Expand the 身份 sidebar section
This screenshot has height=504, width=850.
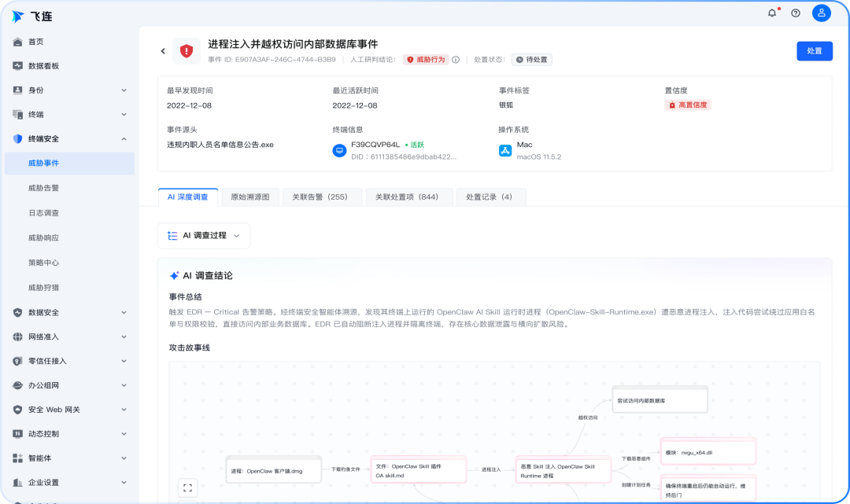(x=69, y=90)
